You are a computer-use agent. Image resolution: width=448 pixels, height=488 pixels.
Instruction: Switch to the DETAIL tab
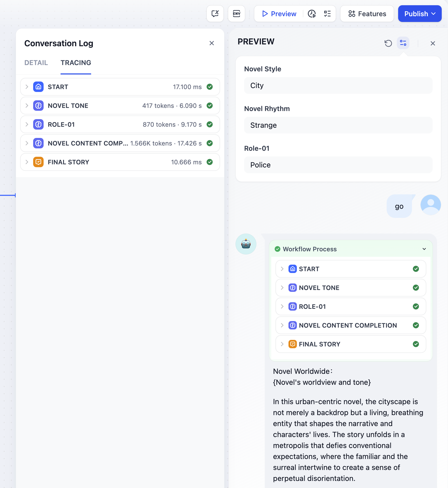coord(36,63)
